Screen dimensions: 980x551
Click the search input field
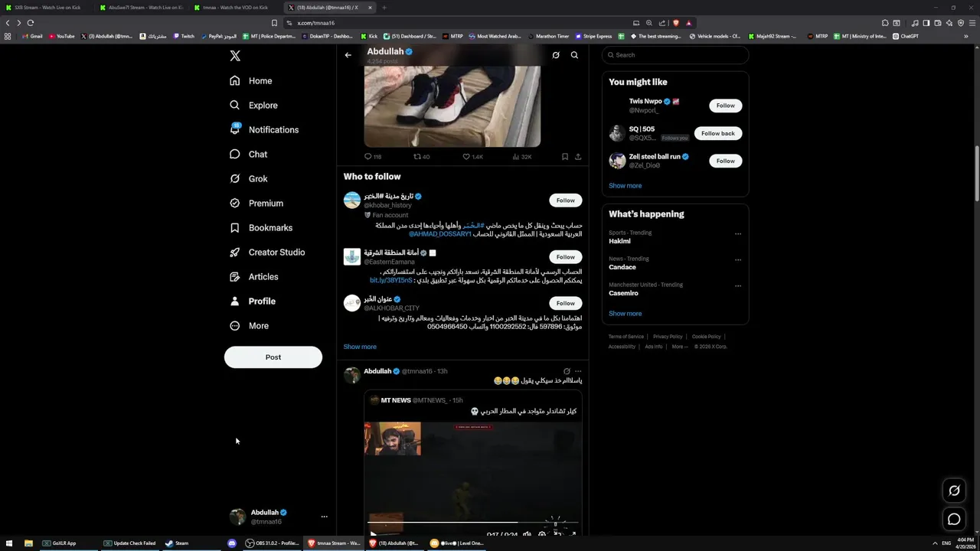(x=675, y=55)
